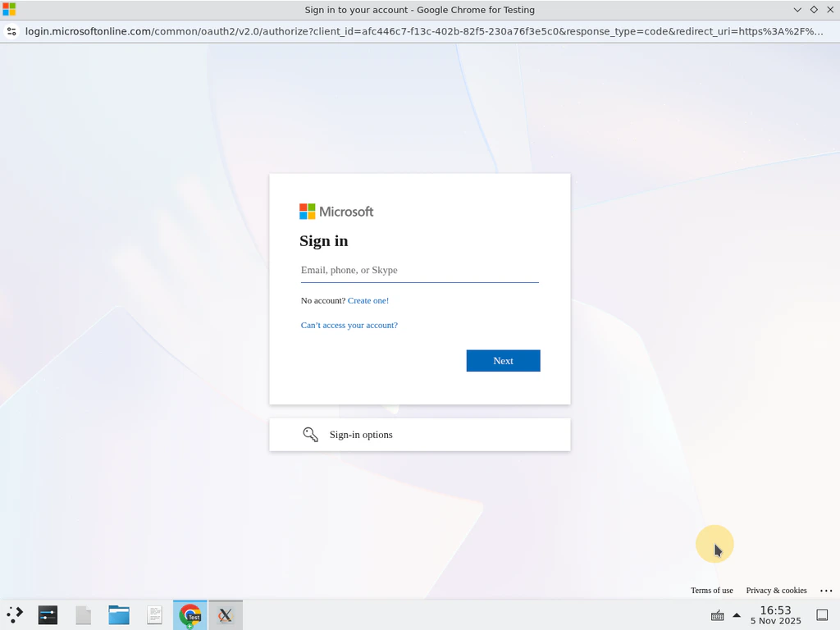Switch to Chrome for Testing in taskbar

pos(189,615)
